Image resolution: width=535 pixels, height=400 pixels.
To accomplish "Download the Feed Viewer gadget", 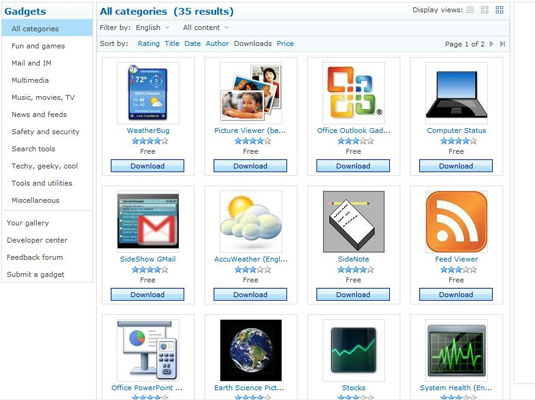I will (x=456, y=295).
